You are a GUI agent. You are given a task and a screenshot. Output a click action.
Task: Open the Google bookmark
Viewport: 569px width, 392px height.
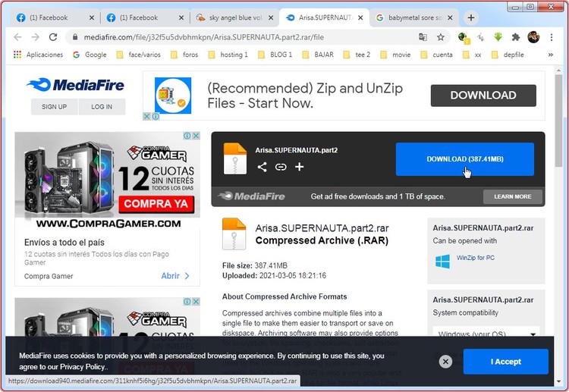(x=90, y=55)
